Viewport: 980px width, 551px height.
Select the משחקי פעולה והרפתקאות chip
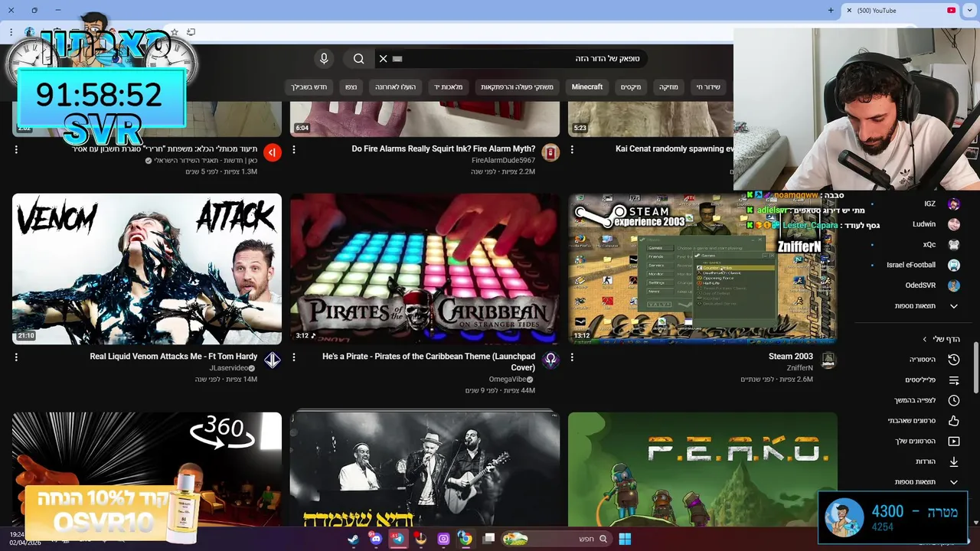[x=517, y=87]
